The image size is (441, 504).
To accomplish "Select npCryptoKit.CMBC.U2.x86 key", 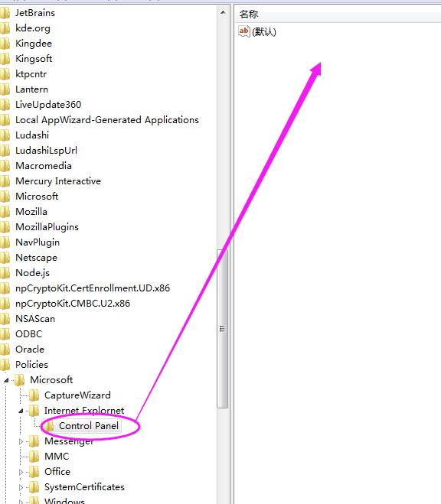I will coord(73,304).
